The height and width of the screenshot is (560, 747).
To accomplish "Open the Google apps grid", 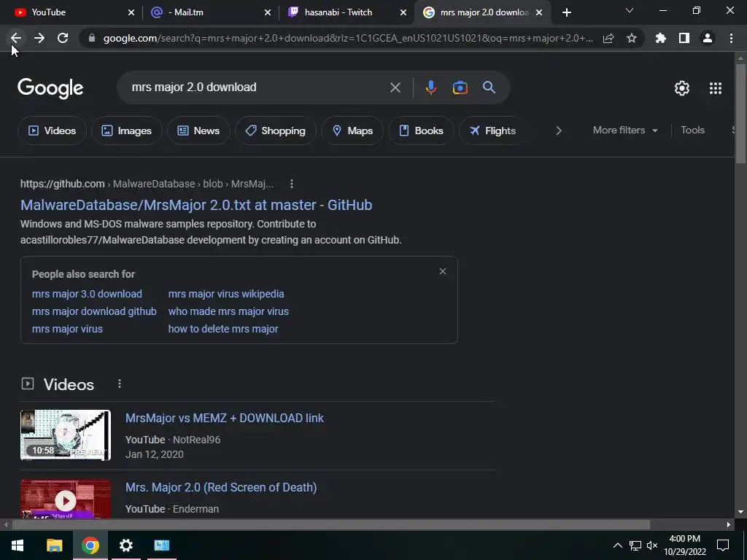I will (716, 88).
